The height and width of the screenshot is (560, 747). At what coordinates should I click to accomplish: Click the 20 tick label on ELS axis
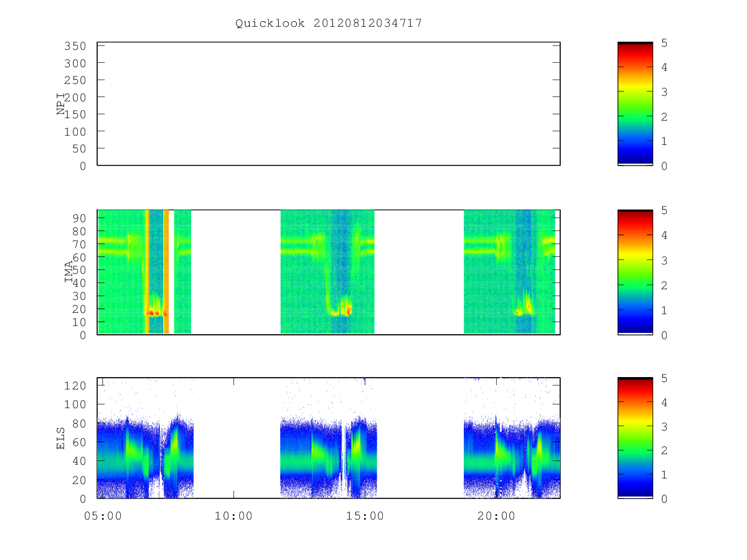(x=80, y=480)
